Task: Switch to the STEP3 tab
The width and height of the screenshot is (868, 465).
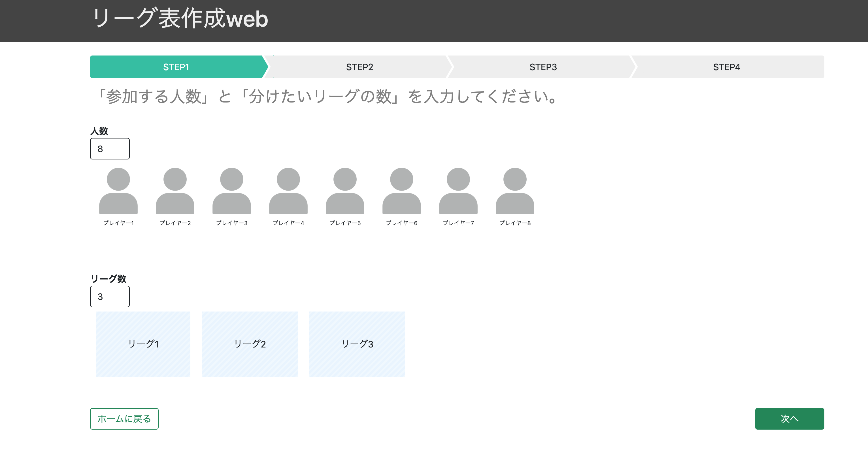Action: 542,67
